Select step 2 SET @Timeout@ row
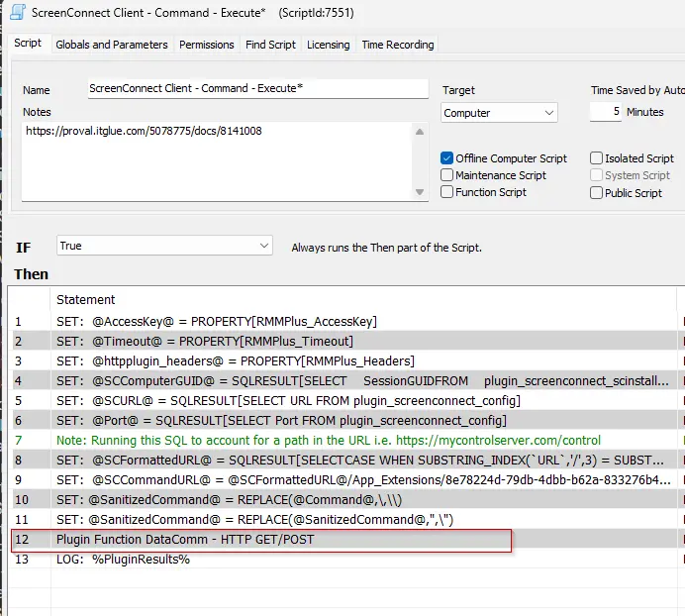The width and height of the screenshot is (685, 616). coord(344,341)
